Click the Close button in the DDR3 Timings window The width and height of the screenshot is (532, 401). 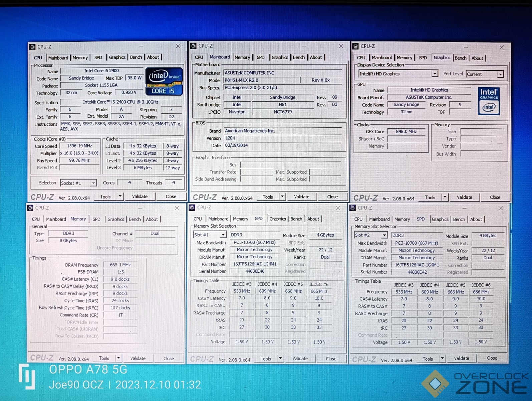coord(169,359)
